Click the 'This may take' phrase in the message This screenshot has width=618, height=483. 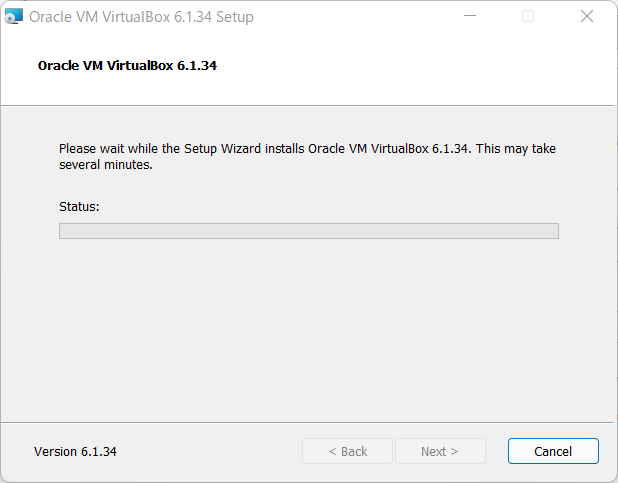[516, 149]
